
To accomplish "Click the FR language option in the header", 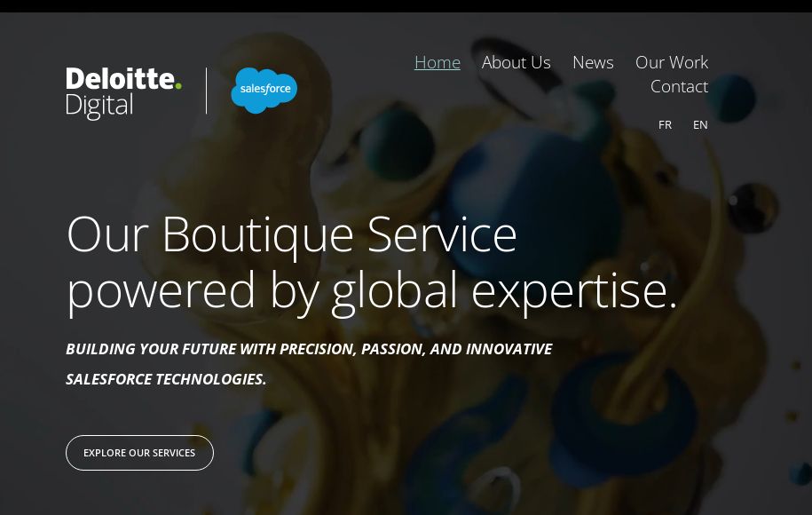I will point(665,124).
